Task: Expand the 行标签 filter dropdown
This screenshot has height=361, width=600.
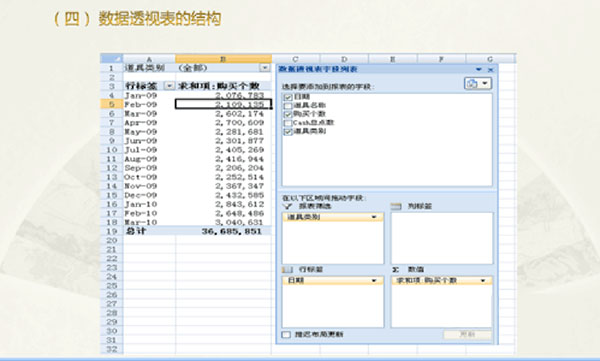Action: [169, 86]
